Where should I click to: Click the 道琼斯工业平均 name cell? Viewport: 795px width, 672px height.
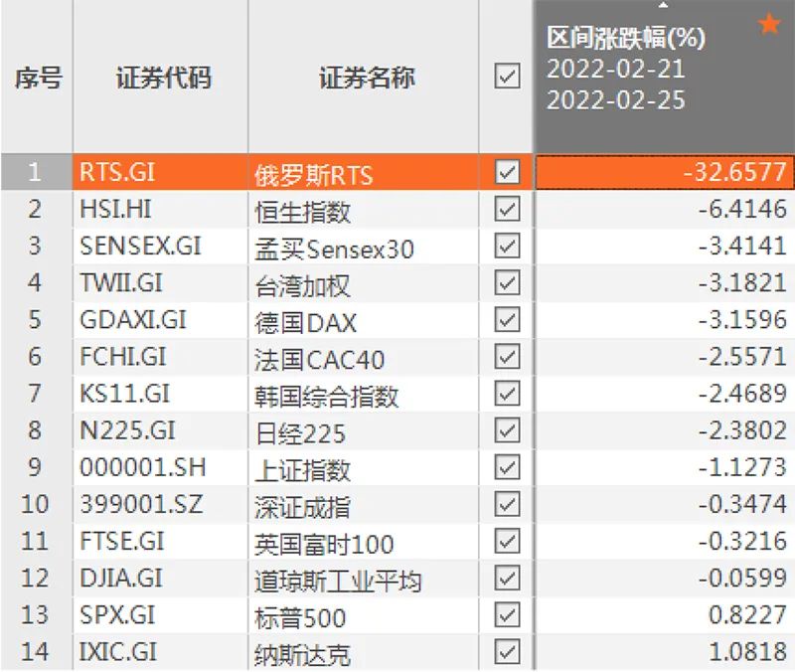tap(364, 579)
